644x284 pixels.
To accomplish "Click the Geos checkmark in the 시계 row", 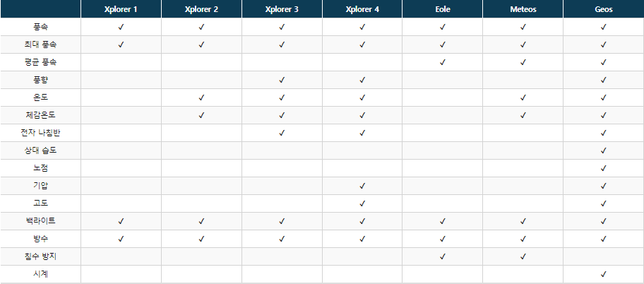I will click(x=603, y=274).
